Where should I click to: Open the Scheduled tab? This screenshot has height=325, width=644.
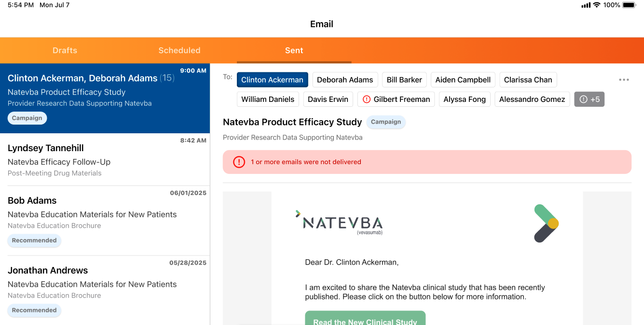click(179, 50)
